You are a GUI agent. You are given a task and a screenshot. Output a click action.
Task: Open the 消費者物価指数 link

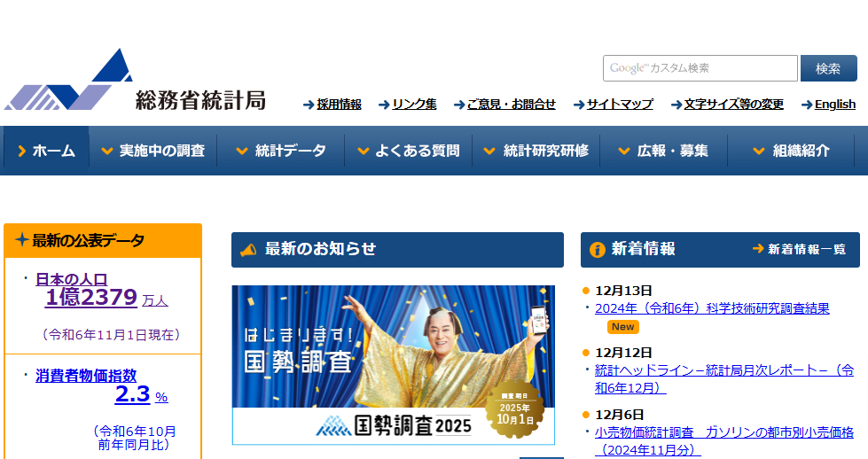point(86,375)
